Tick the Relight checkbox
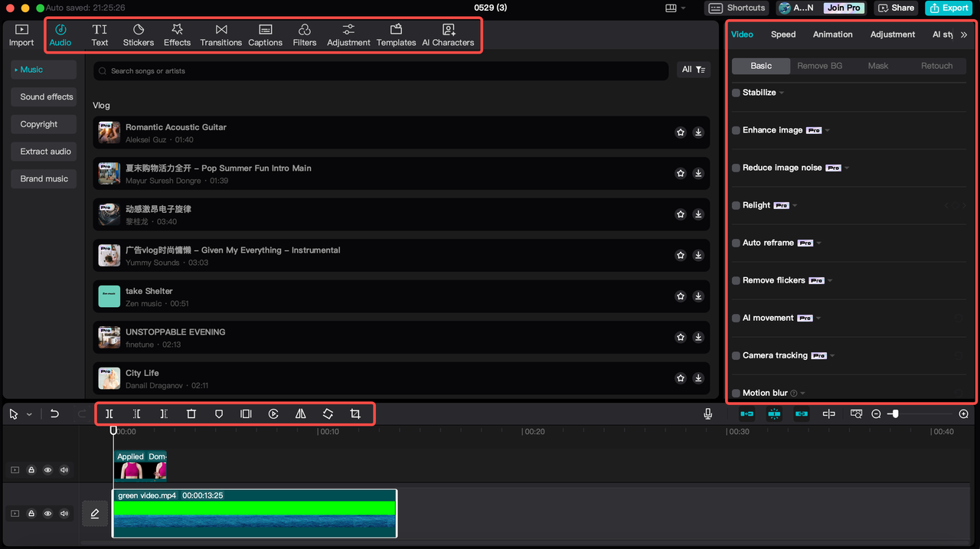The width and height of the screenshot is (980, 549). pos(736,205)
